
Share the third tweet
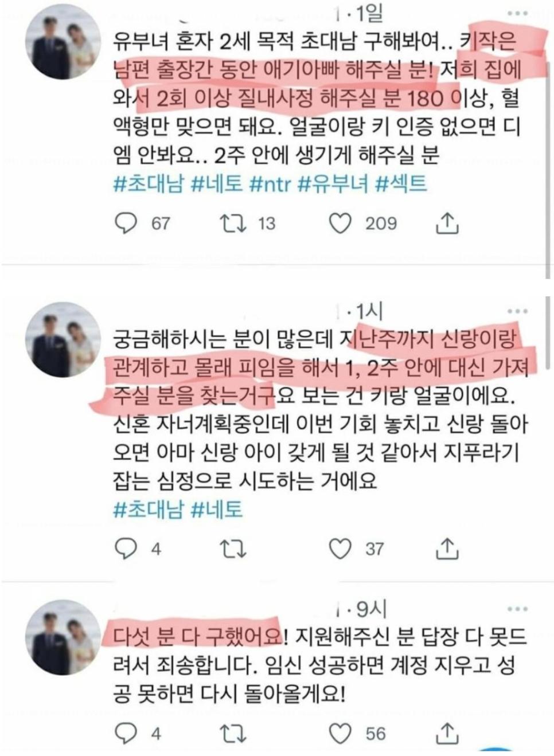pyautogui.click(x=447, y=733)
